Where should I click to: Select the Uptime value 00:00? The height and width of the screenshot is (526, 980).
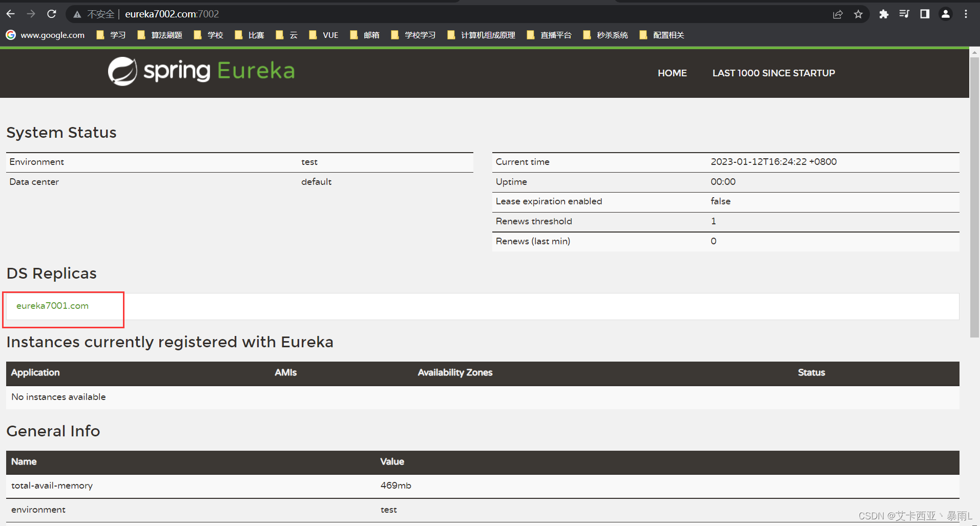pyautogui.click(x=723, y=182)
